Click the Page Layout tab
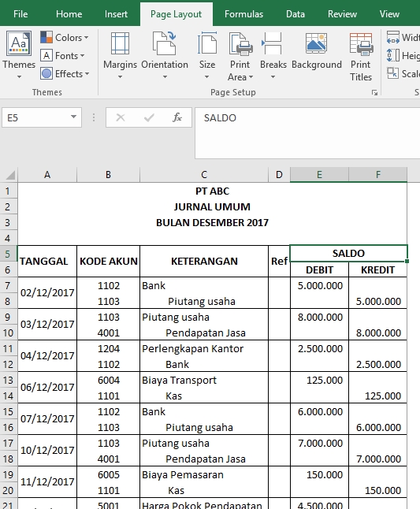Image resolution: width=420 pixels, height=509 pixels. (x=177, y=14)
